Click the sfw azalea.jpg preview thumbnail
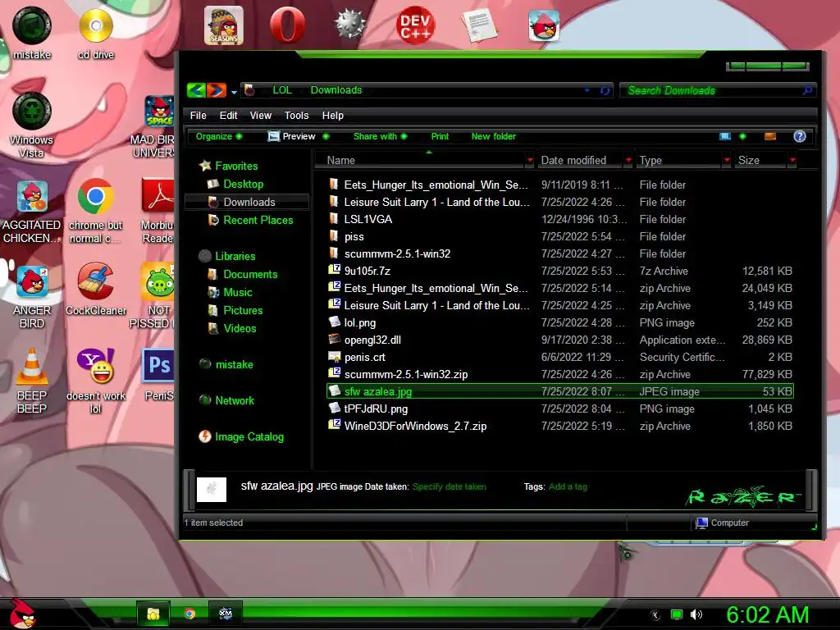Image resolution: width=840 pixels, height=630 pixels. point(212,489)
